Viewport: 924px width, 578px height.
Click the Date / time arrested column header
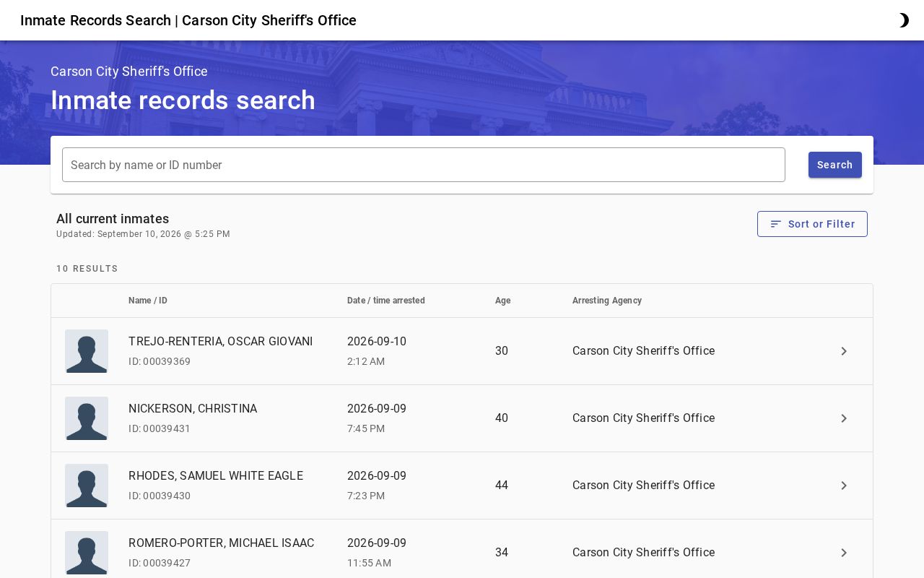tap(386, 301)
